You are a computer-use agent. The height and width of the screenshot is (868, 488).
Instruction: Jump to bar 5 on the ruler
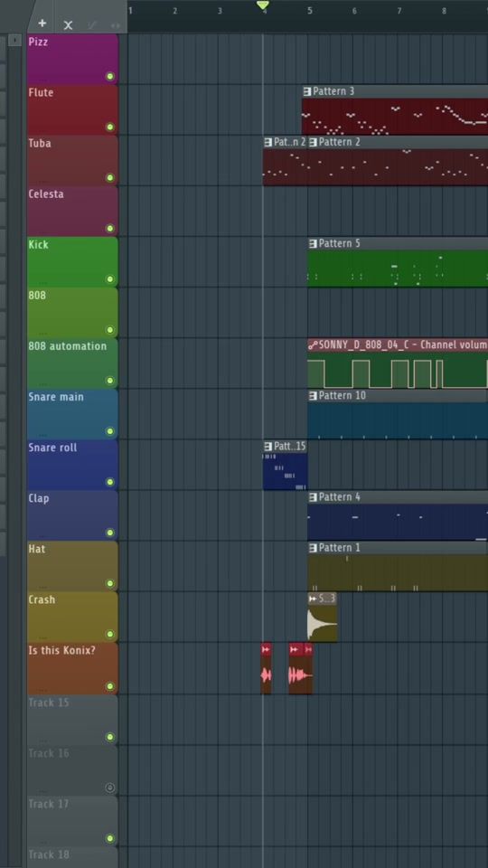(x=310, y=11)
